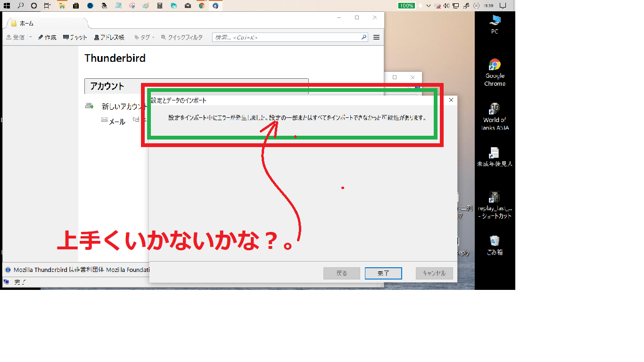Image resolution: width=644 pixels, height=362 pixels.
Task: Click the アカウント section header
Action: click(x=196, y=86)
